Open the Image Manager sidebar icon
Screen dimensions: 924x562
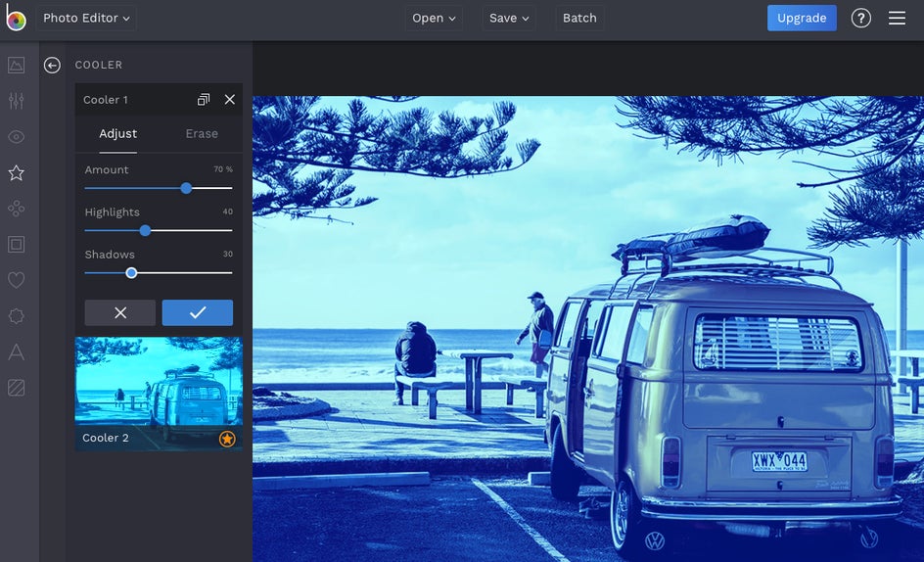click(17, 65)
